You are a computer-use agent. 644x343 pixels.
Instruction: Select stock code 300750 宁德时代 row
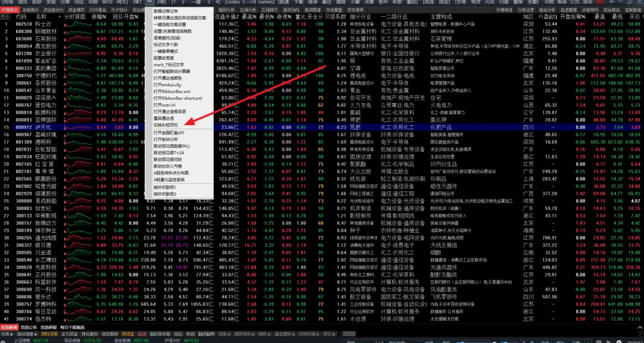[322, 76]
